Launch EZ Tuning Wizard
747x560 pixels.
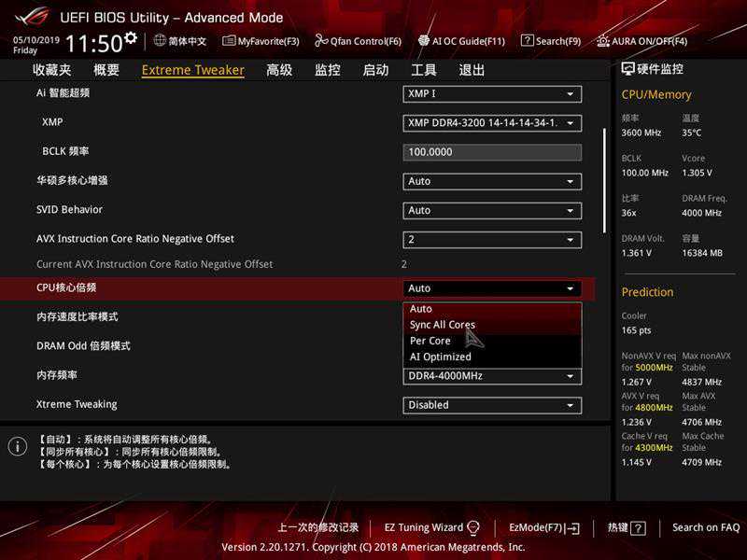(431, 527)
